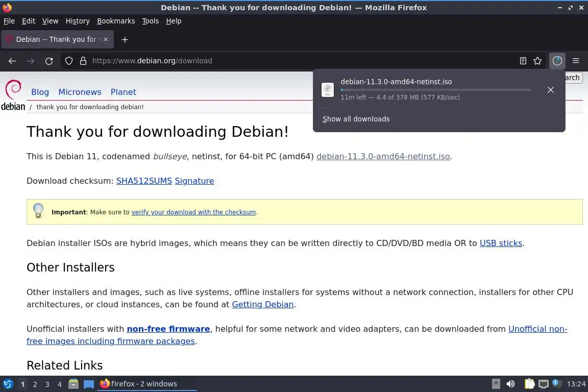
Task: Open the Planet link
Action: click(x=124, y=92)
